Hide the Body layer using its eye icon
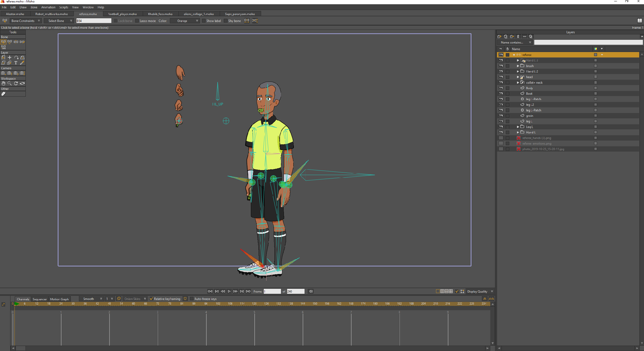The height and width of the screenshot is (351, 644). (x=501, y=88)
